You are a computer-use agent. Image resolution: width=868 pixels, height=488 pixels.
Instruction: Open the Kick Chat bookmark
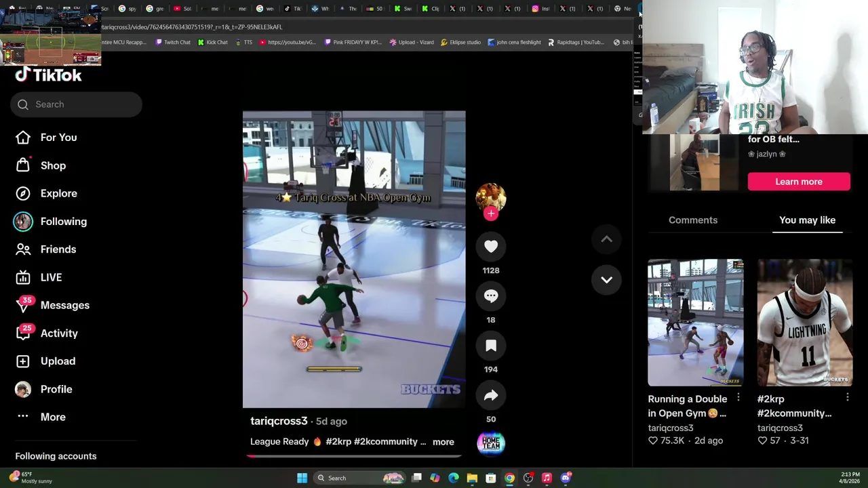tap(213, 42)
